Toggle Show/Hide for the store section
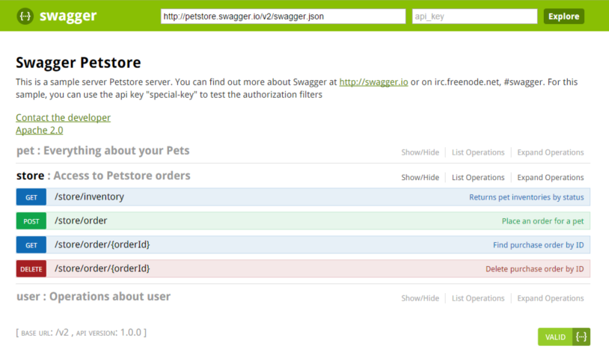Image resolution: width=609 pixels, height=364 pixels. tap(420, 177)
